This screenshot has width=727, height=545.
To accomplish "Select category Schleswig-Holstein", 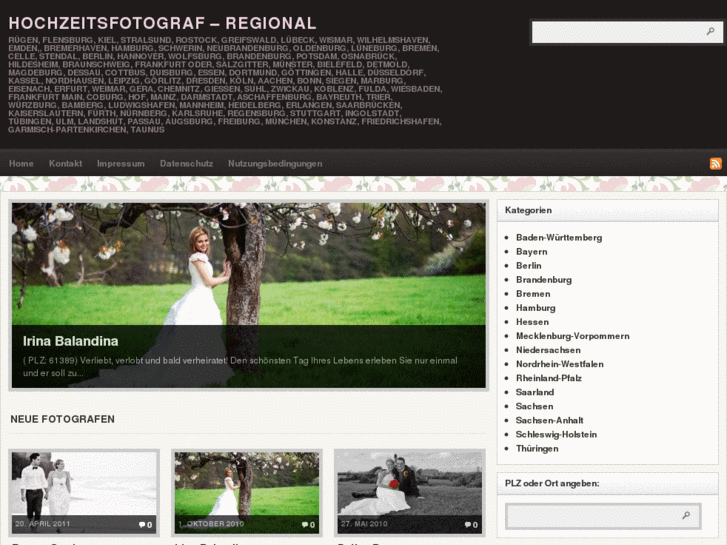I will [x=556, y=434].
